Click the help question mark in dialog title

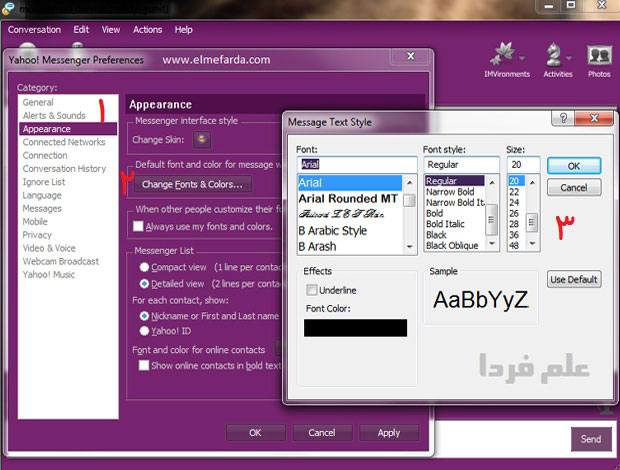(566, 121)
